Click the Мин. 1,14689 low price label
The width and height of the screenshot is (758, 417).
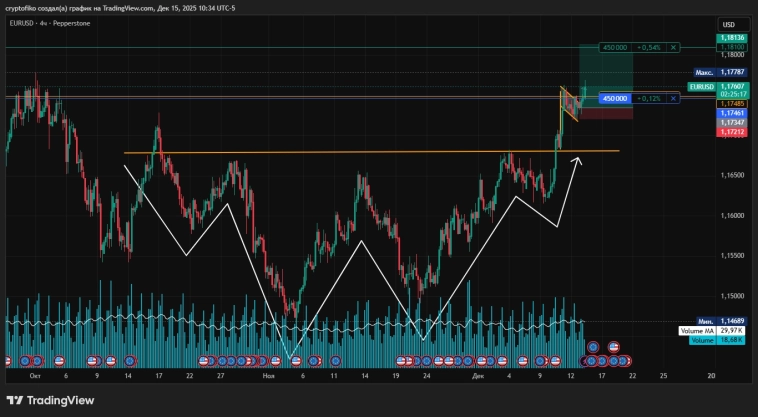722,321
